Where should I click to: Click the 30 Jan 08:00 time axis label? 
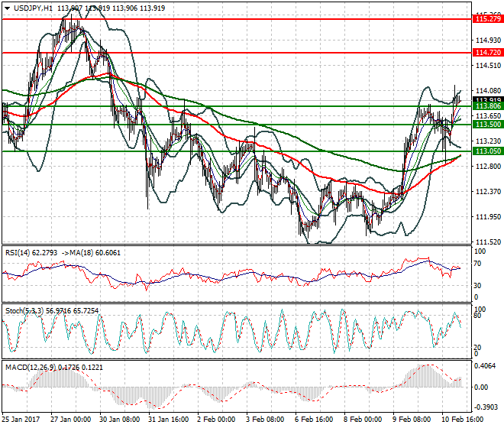click(x=120, y=420)
